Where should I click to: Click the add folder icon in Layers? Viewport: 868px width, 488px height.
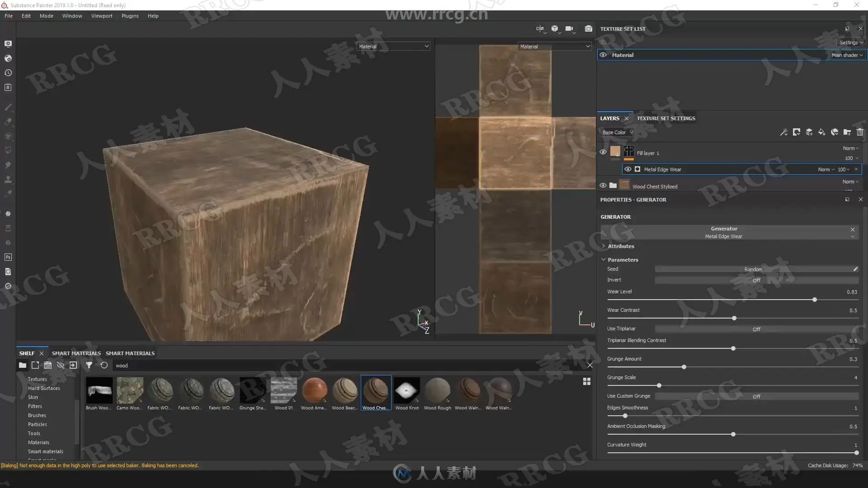(x=847, y=132)
